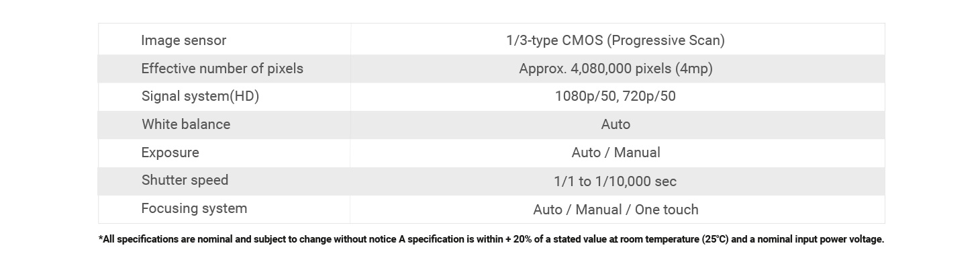
Task: Select the 1/3-type CMOS (Progressive Scan) value
Action: pos(616,40)
